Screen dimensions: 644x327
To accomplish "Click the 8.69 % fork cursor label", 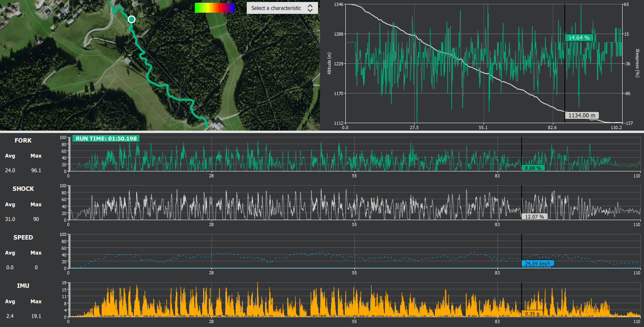I will (x=533, y=168).
